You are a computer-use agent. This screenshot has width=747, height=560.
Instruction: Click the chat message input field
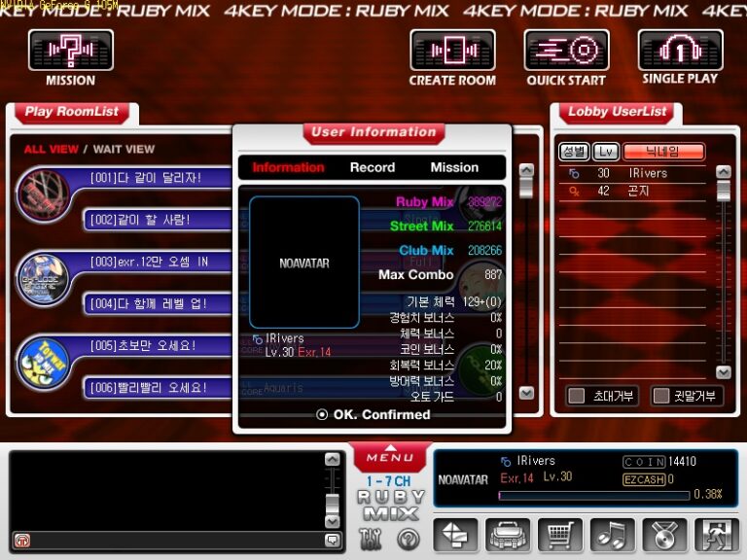pyautogui.click(x=177, y=540)
